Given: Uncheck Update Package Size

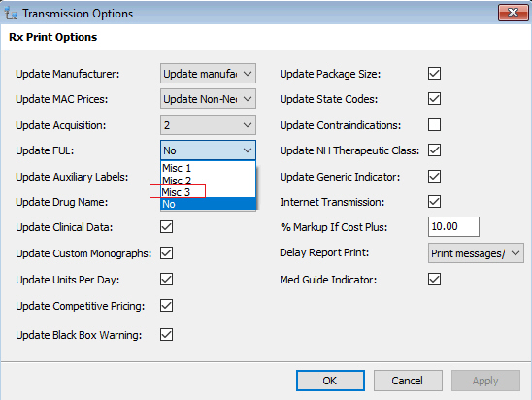Looking at the screenshot, I should coord(434,73).
